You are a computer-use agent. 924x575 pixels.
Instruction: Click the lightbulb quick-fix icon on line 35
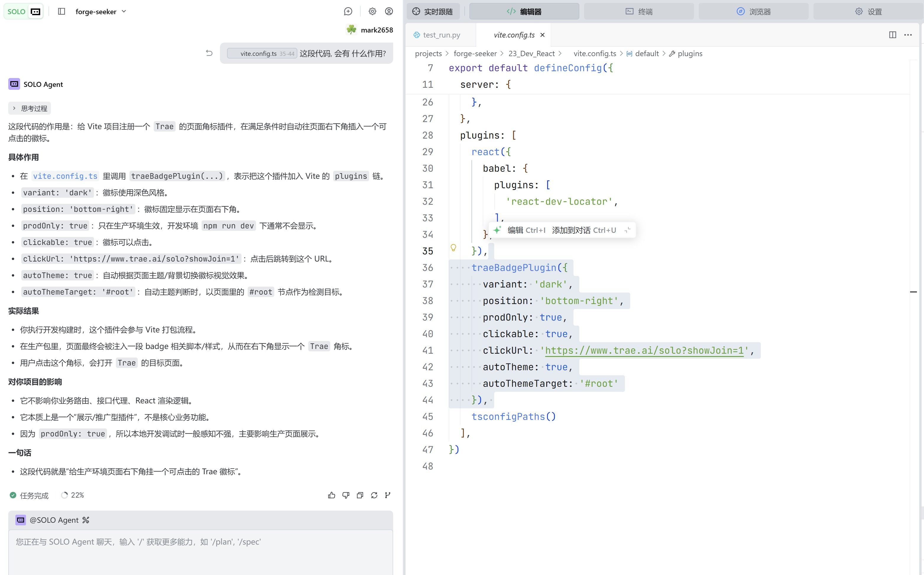point(453,248)
